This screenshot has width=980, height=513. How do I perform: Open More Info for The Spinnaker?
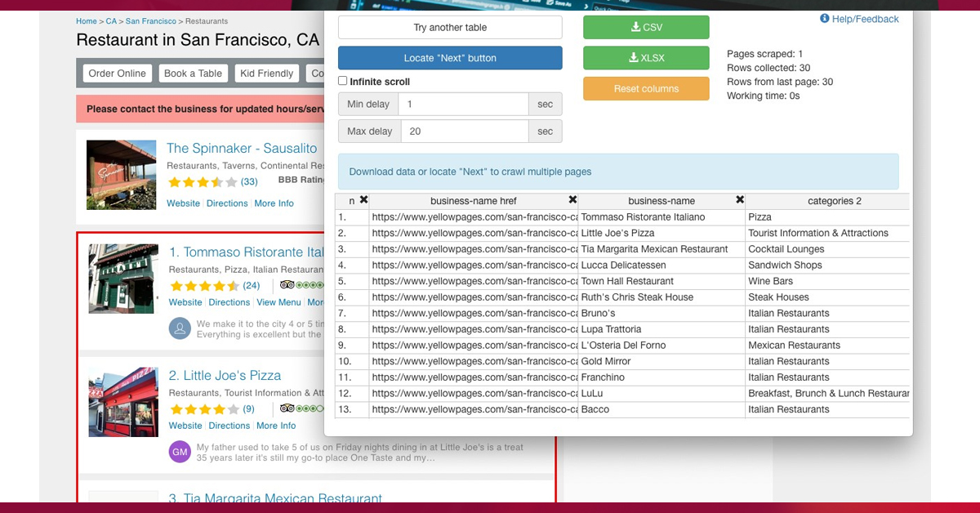point(274,203)
